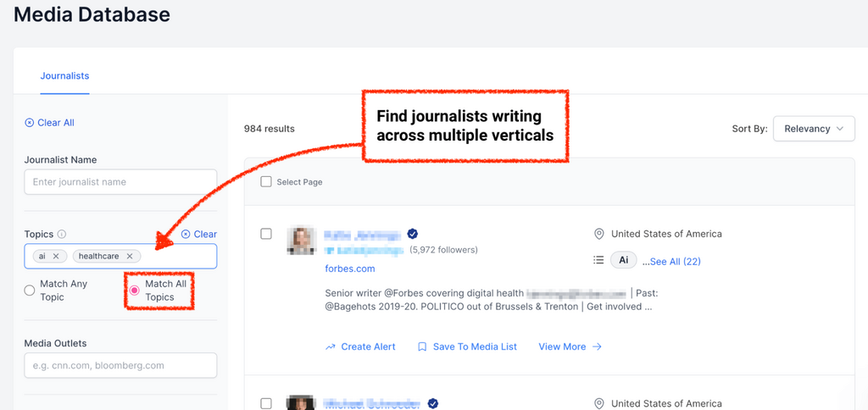
Task: Expand '...See All (22)' topics
Action: (671, 262)
